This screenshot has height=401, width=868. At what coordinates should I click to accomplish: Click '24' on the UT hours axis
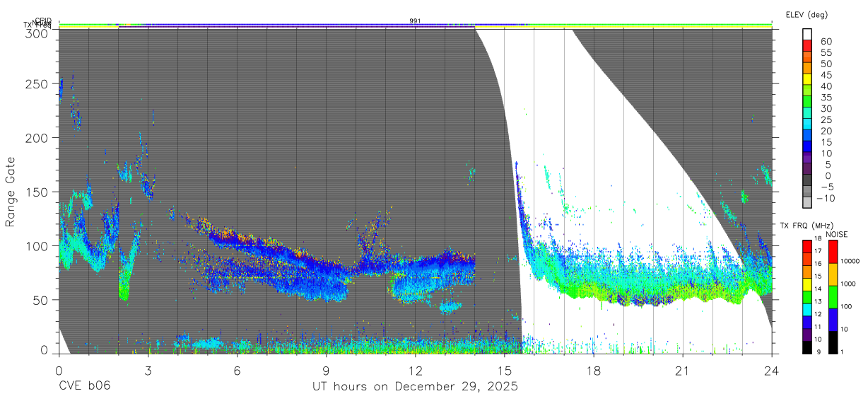point(771,370)
